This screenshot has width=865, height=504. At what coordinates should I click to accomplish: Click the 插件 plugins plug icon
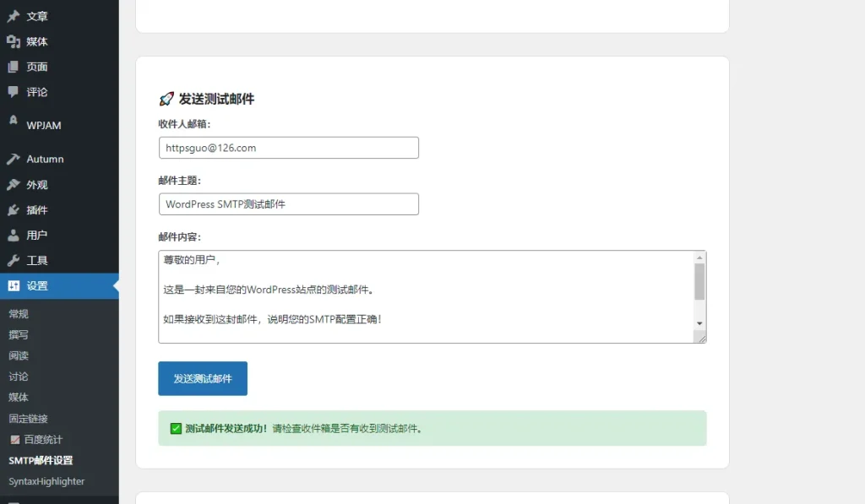[x=14, y=210]
